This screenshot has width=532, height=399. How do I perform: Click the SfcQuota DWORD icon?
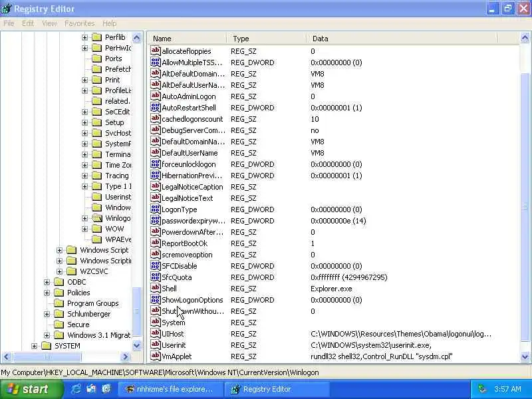156,277
